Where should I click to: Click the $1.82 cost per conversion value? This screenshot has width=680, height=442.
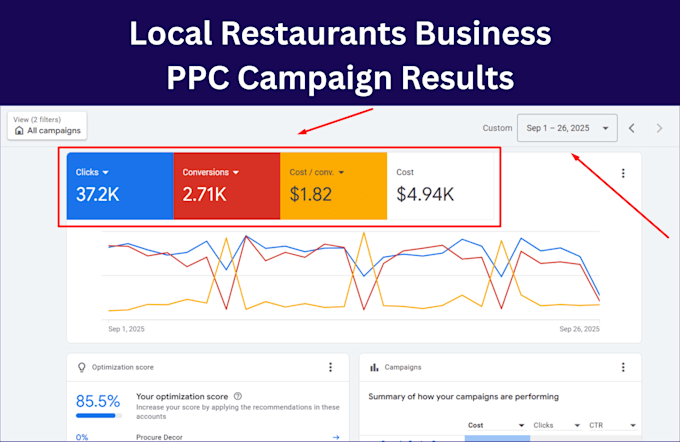[311, 194]
